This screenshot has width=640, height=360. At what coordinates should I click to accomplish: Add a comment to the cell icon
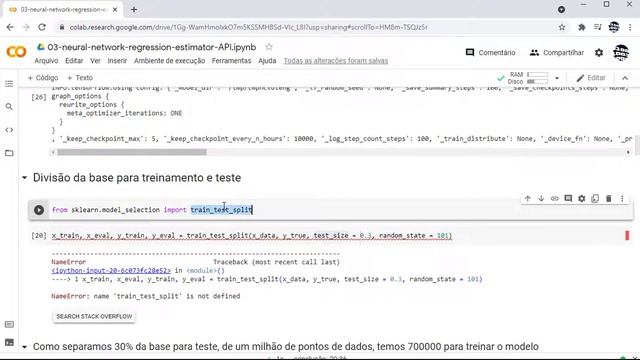(568, 198)
